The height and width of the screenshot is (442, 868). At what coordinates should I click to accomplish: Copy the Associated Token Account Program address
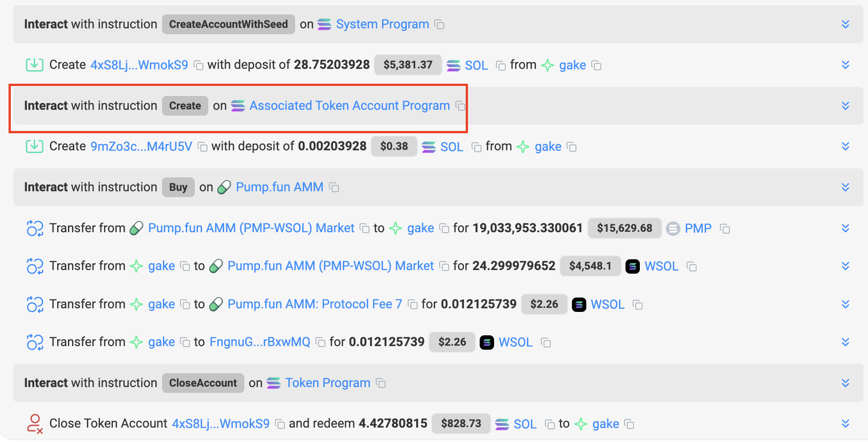point(460,106)
